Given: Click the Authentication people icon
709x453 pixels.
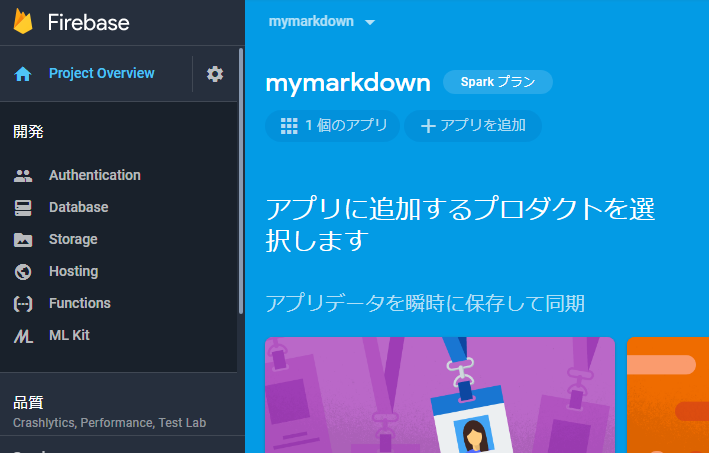Looking at the screenshot, I should (23, 175).
